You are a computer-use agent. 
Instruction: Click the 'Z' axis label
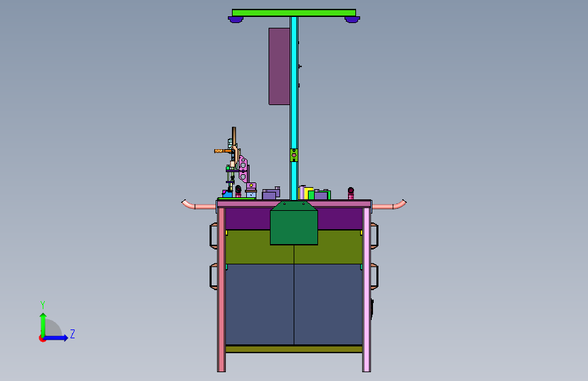click(73, 334)
